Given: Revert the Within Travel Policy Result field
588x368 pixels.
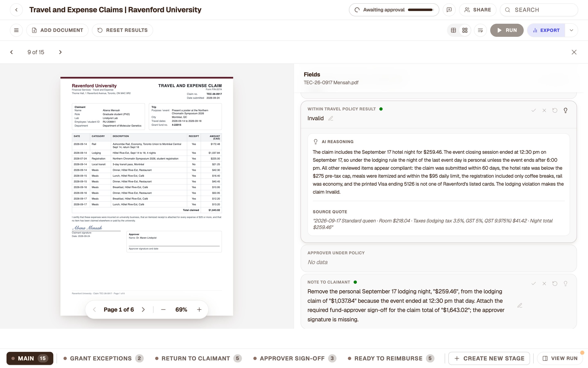Looking at the screenshot, I should (x=555, y=110).
